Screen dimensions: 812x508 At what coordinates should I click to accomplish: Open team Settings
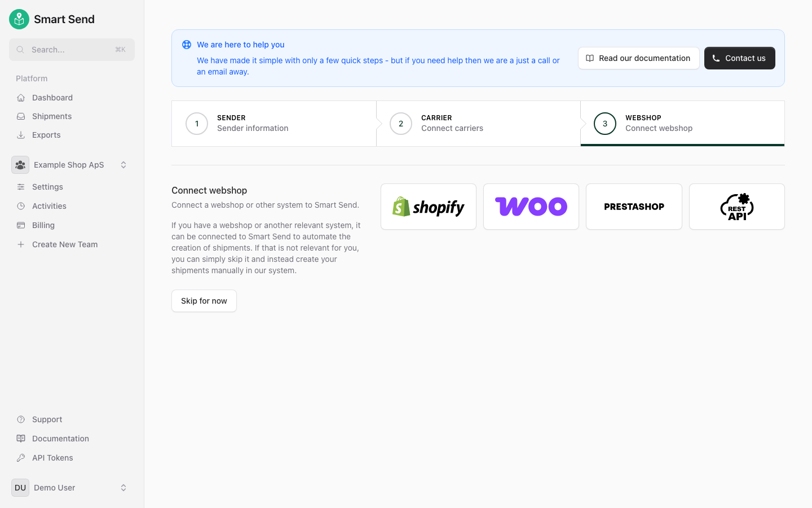tap(47, 186)
